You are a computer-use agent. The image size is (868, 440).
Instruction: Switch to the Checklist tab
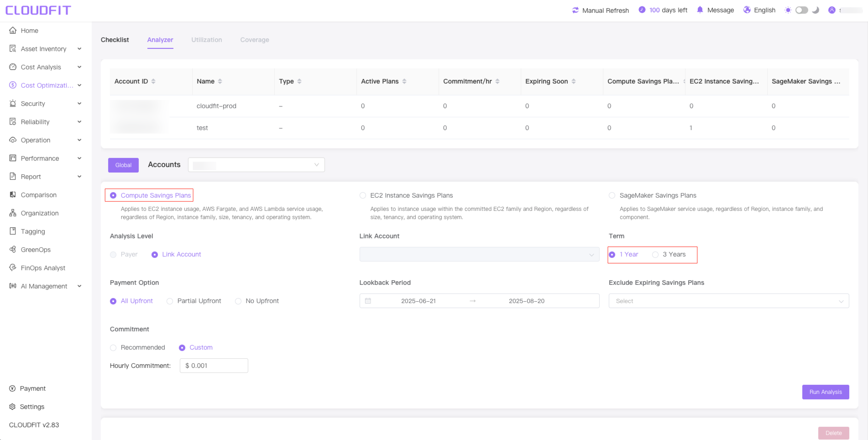[115, 40]
